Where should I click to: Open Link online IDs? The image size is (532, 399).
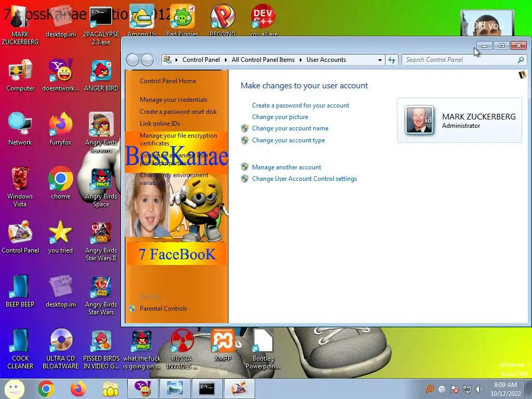pos(159,124)
